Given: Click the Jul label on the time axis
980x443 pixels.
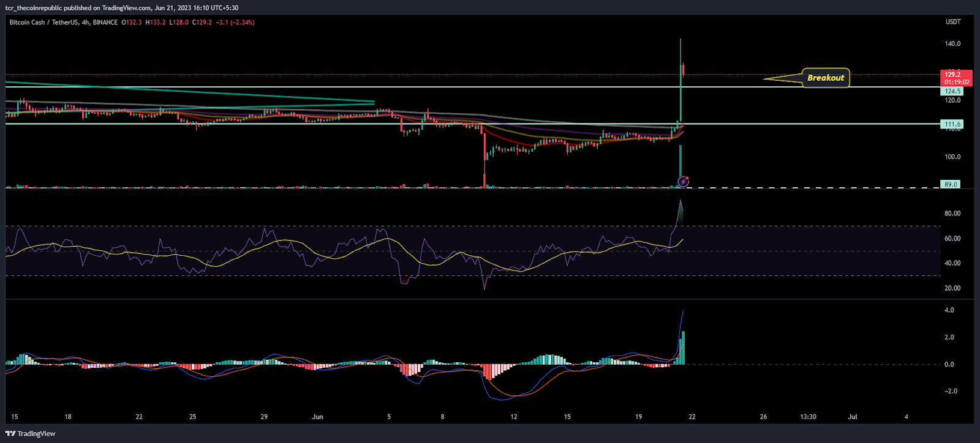Looking at the screenshot, I should coord(852,417).
